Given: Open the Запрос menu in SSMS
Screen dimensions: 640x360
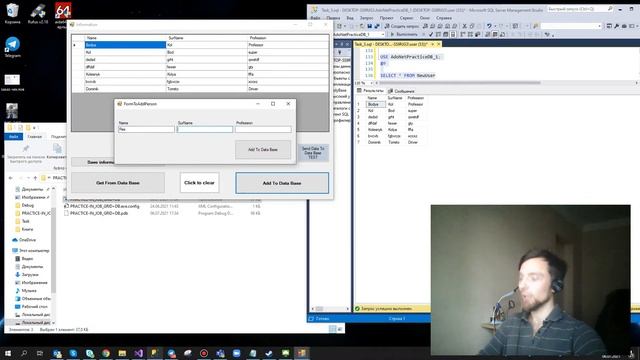Looking at the screenshot, I should click(x=366, y=18).
